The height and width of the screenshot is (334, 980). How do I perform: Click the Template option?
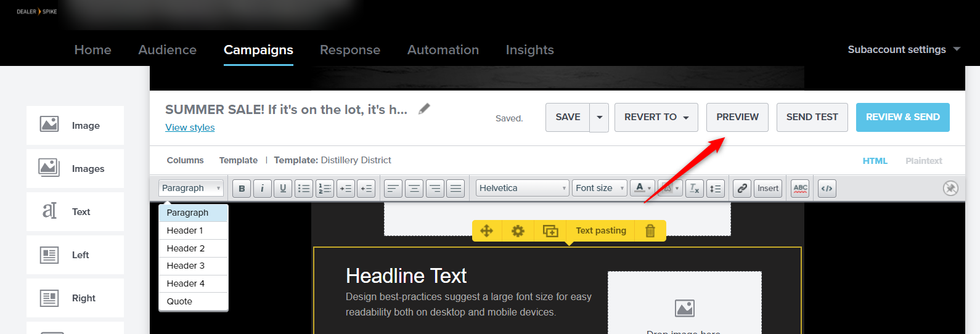point(239,160)
